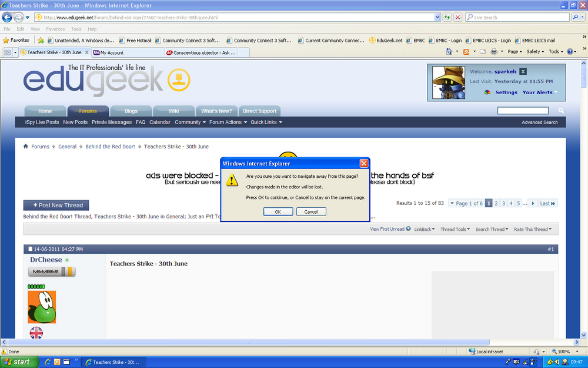Click the browser Back arrow button

tap(7, 17)
